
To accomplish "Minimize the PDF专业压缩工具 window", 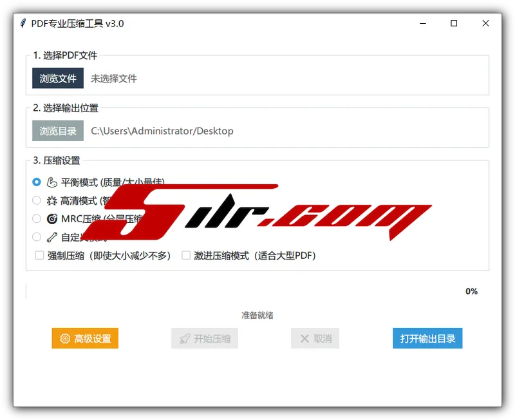I will [423, 23].
